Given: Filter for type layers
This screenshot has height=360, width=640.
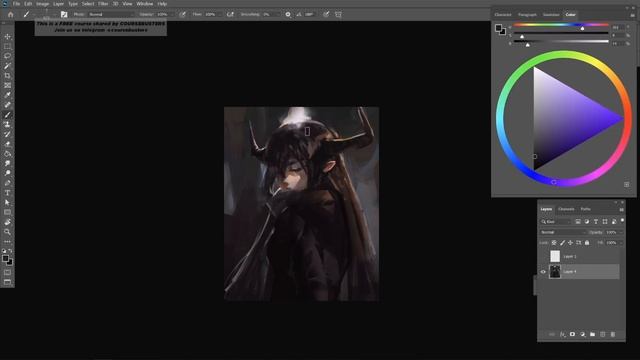Looking at the screenshot, I should [596, 222].
